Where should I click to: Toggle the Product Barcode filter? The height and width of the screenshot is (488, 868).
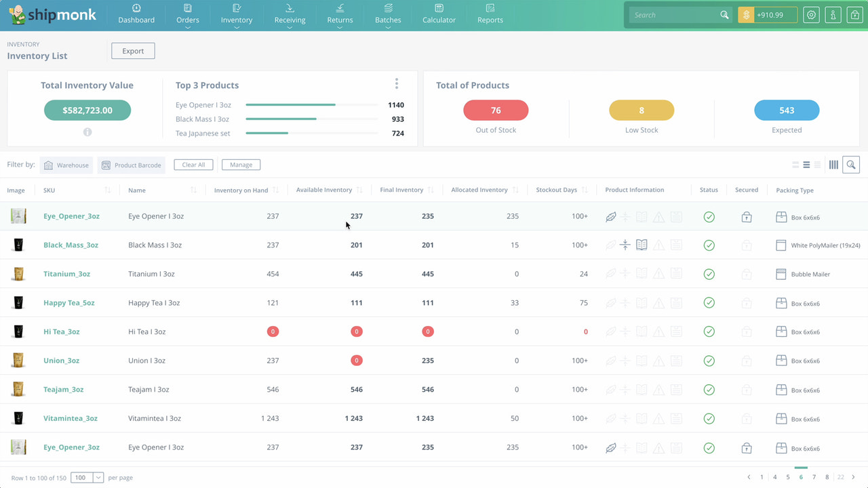coord(131,165)
